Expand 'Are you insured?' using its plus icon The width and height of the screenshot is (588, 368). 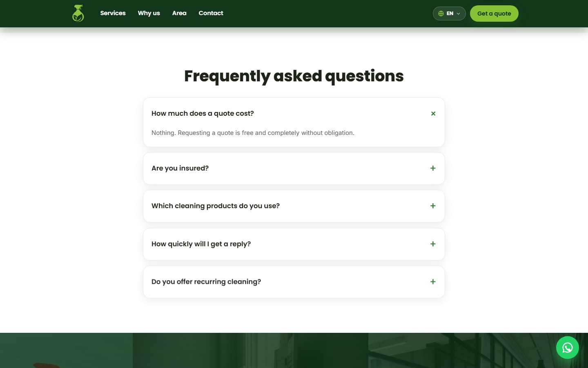point(433,168)
